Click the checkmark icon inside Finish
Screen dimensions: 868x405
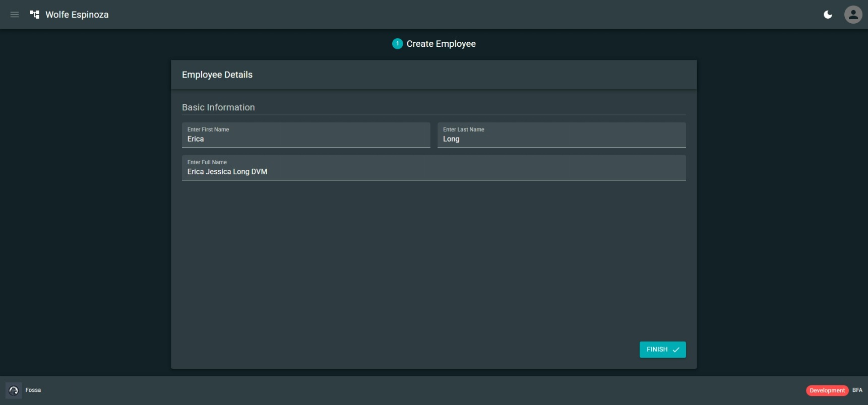click(x=676, y=350)
